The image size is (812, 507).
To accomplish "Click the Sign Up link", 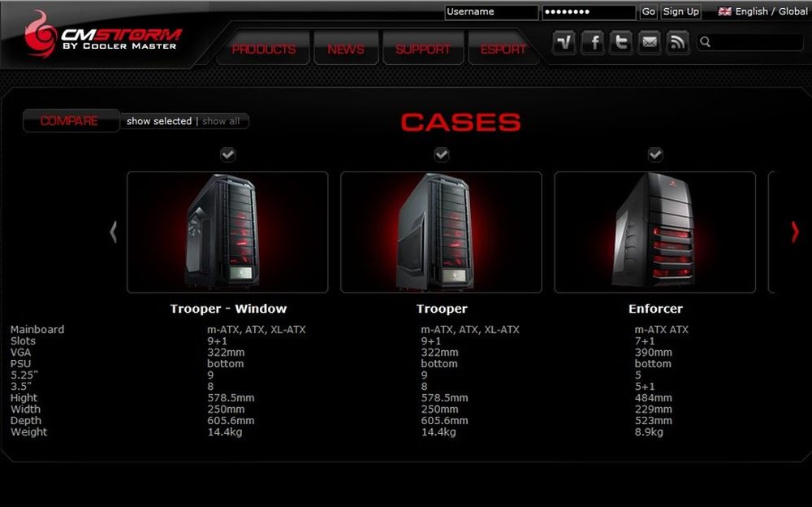I will [680, 12].
